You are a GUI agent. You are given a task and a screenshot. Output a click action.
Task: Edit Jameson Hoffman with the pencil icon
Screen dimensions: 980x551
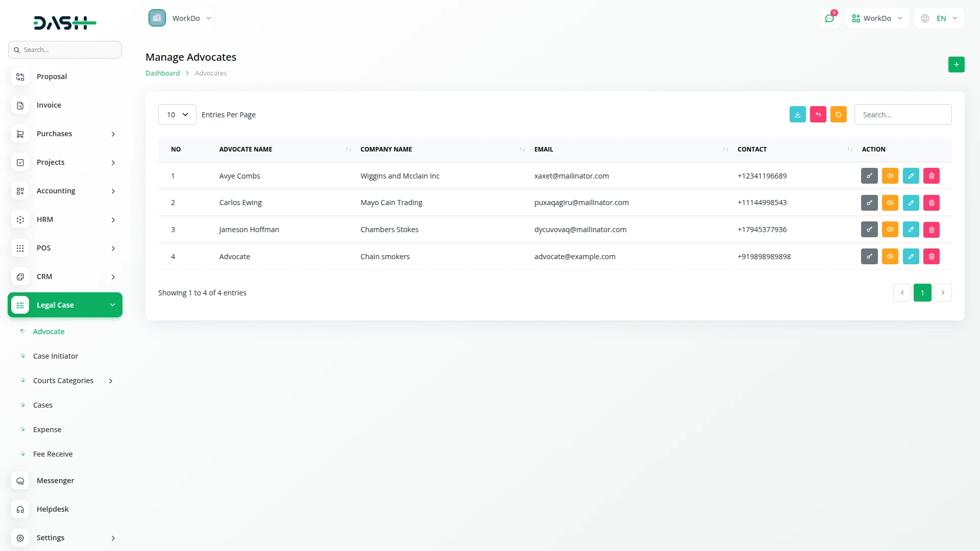(911, 230)
